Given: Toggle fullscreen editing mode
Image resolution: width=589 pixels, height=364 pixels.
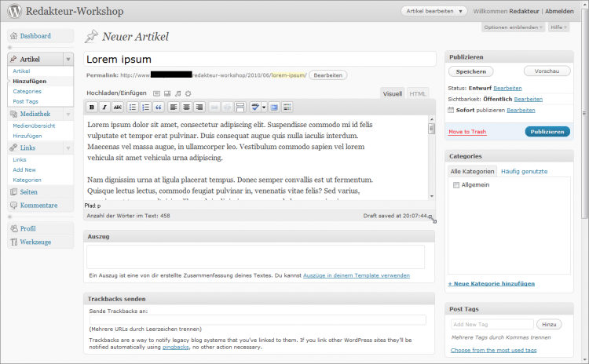Looking at the screenshot, I should (274, 107).
